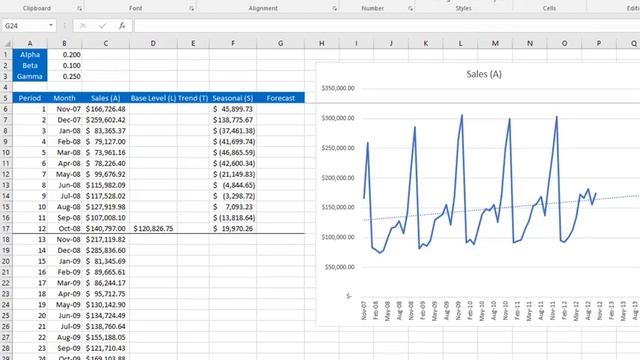
Task: Select column H header
Action: pyautogui.click(x=322, y=43)
